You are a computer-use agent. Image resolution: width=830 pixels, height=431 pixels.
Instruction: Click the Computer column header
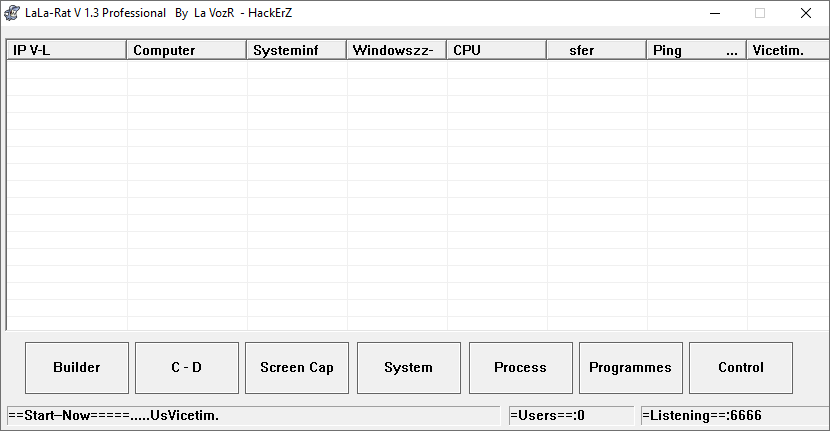point(186,50)
